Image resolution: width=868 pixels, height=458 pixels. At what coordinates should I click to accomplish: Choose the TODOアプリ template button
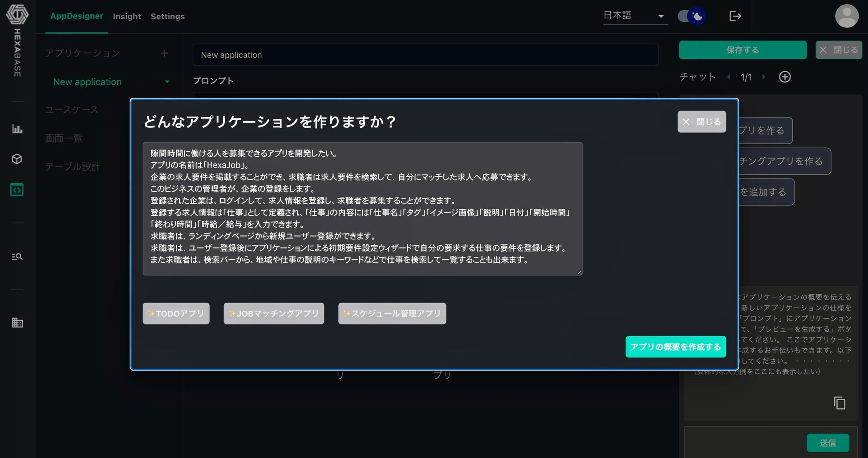[x=176, y=314]
